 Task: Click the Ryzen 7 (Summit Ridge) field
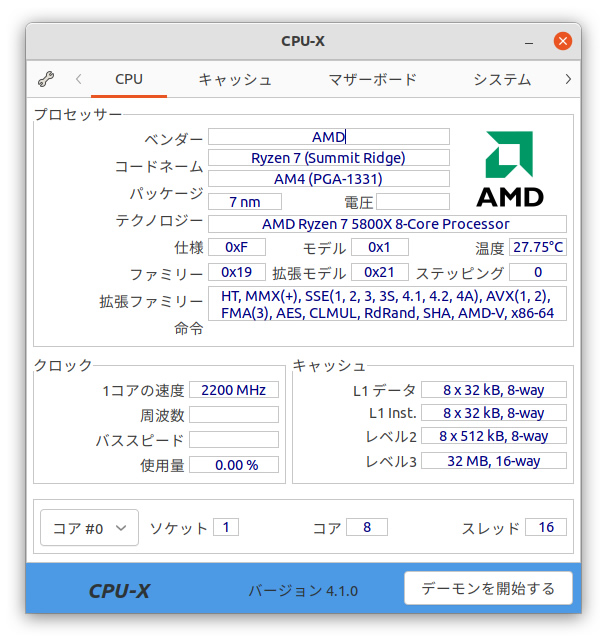[x=329, y=158]
